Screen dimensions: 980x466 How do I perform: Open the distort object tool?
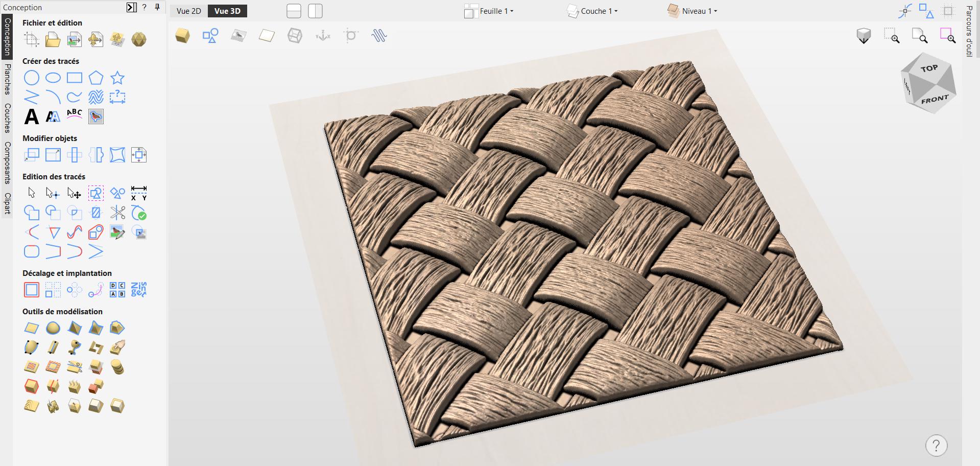117,155
